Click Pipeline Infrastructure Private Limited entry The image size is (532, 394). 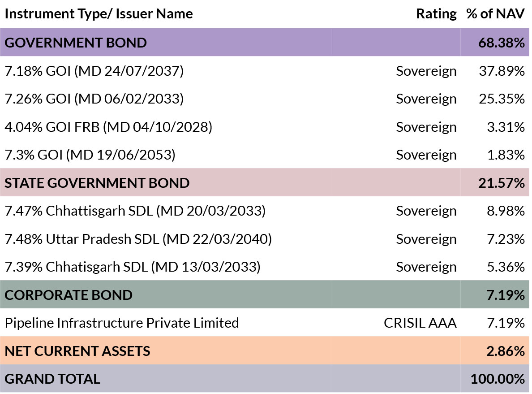click(122, 323)
